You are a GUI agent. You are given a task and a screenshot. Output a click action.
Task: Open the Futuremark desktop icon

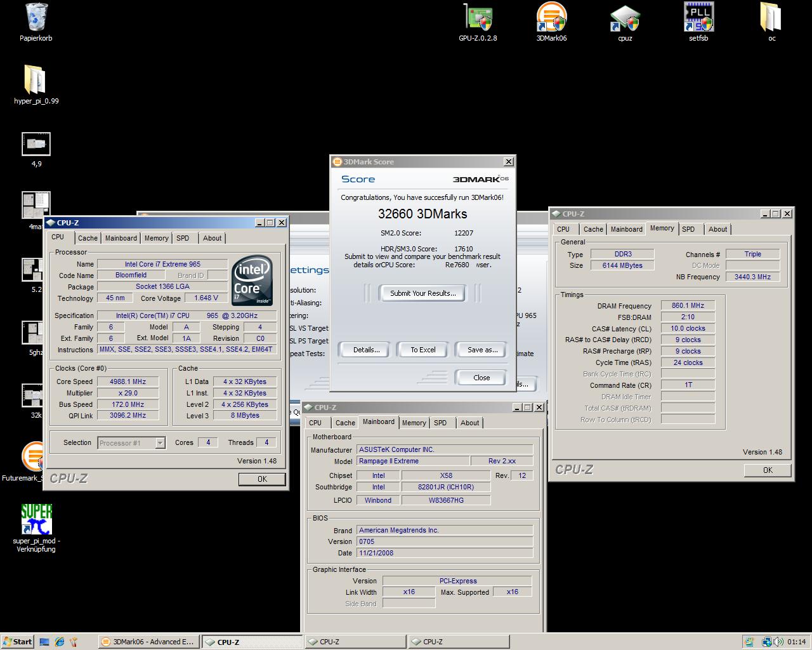[32, 457]
